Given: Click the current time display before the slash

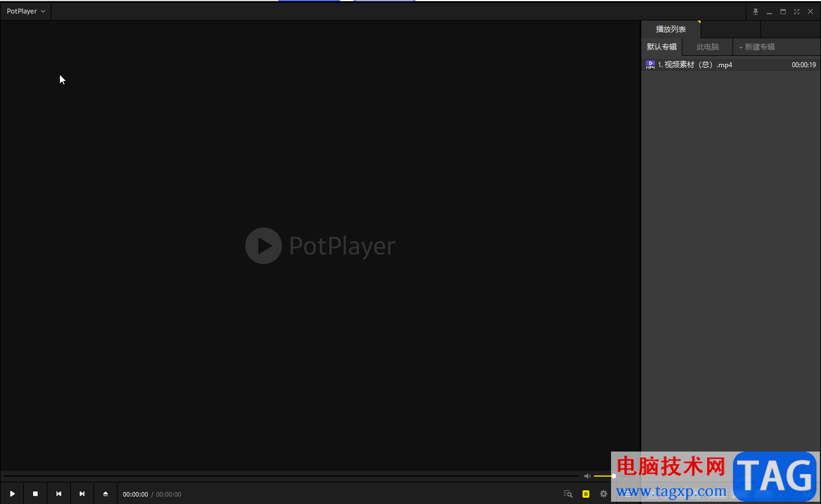Looking at the screenshot, I should click(x=135, y=494).
